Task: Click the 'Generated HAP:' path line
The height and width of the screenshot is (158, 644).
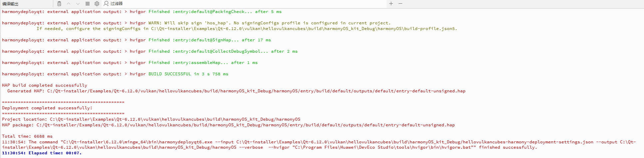Action: pos(236,91)
